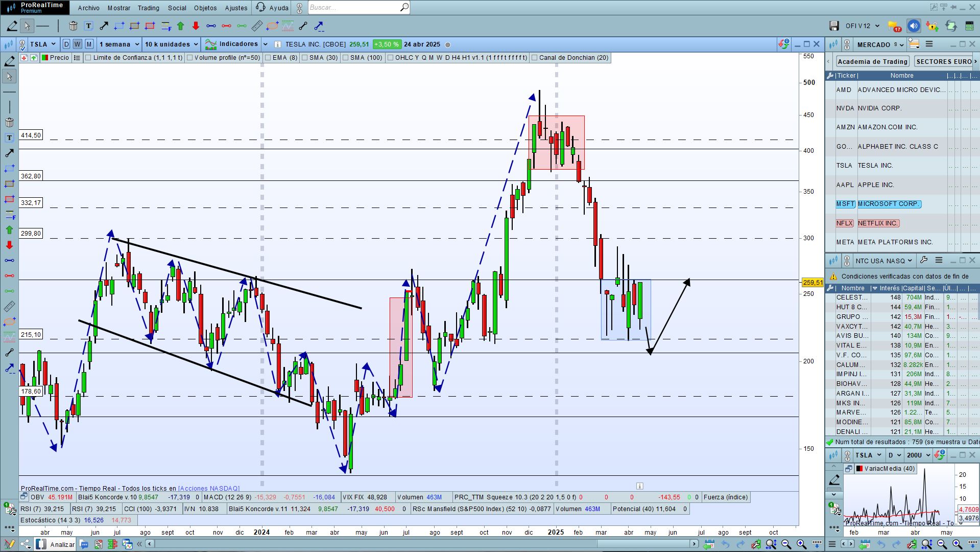Open the yellow alerts flag with 17 badge
The height and width of the screenshot is (552, 980).
[894, 26]
